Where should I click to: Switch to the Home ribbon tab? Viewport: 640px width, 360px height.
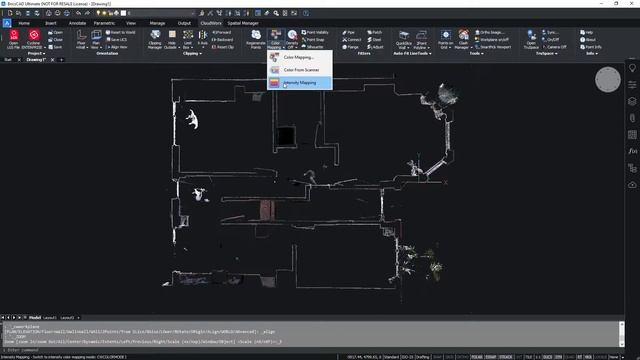24,23
